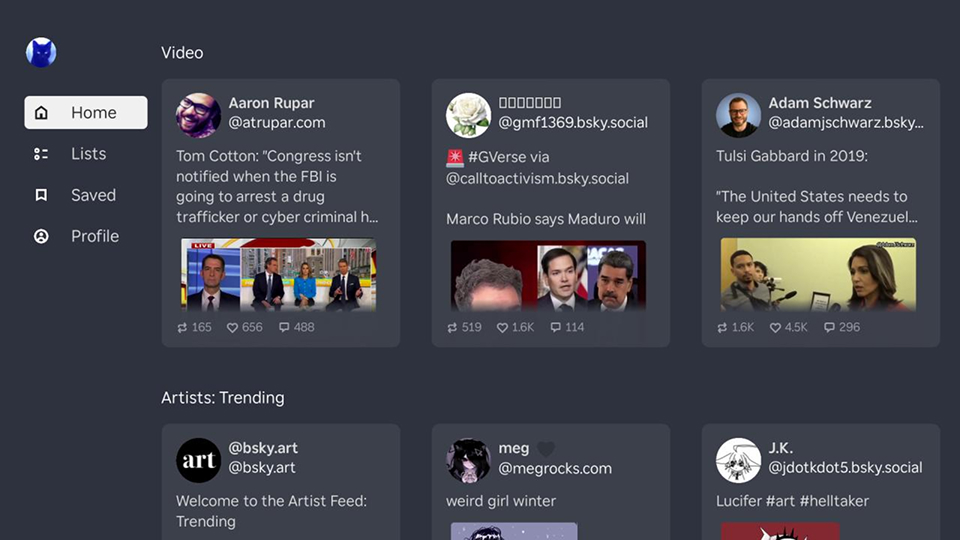Play the Tom Cotton news panel video
Image resolution: width=960 pixels, height=540 pixels.
(x=278, y=274)
